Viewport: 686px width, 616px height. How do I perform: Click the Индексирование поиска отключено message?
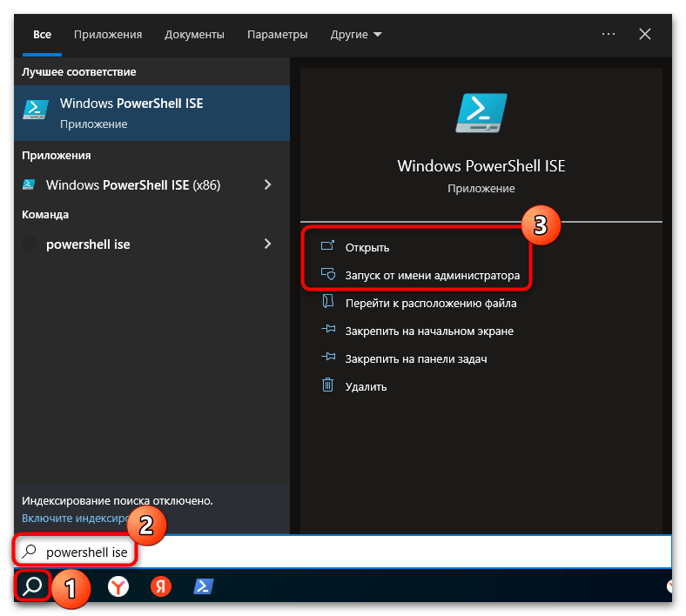pyautogui.click(x=118, y=501)
